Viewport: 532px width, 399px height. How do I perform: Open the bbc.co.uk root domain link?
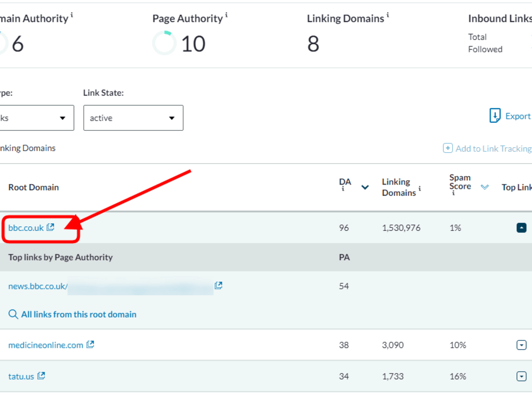coord(26,228)
